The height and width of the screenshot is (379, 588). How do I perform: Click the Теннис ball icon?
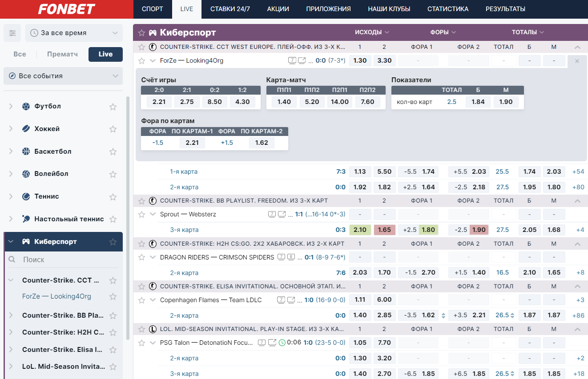(x=26, y=196)
